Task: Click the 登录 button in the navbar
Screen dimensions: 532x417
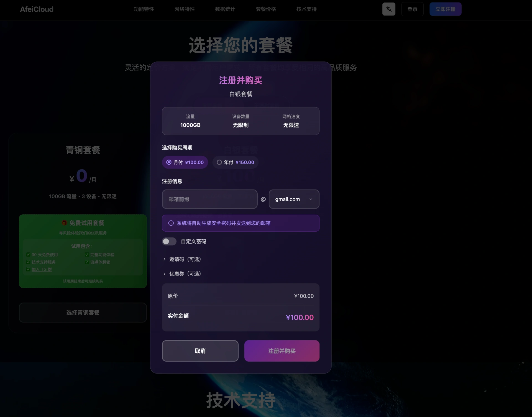Action: tap(412, 9)
